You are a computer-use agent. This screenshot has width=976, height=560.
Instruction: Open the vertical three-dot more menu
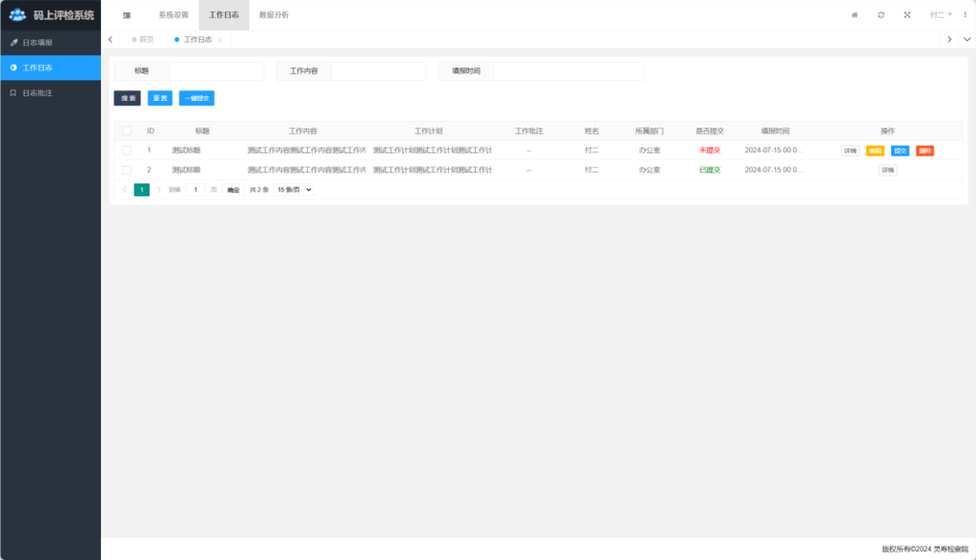[x=965, y=15]
